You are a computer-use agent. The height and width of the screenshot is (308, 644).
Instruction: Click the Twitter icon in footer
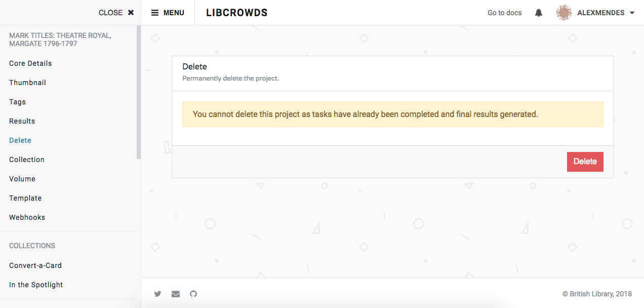tap(157, 294)
